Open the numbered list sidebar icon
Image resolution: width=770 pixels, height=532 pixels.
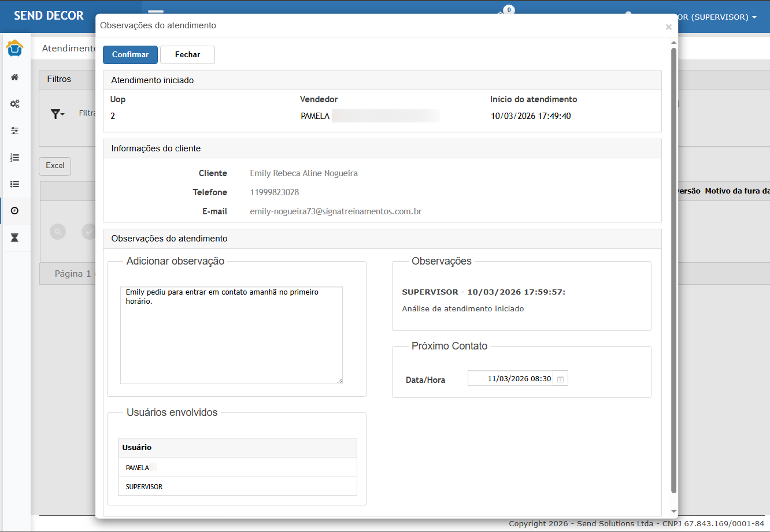pyautogui.click(x=15, y=157)
